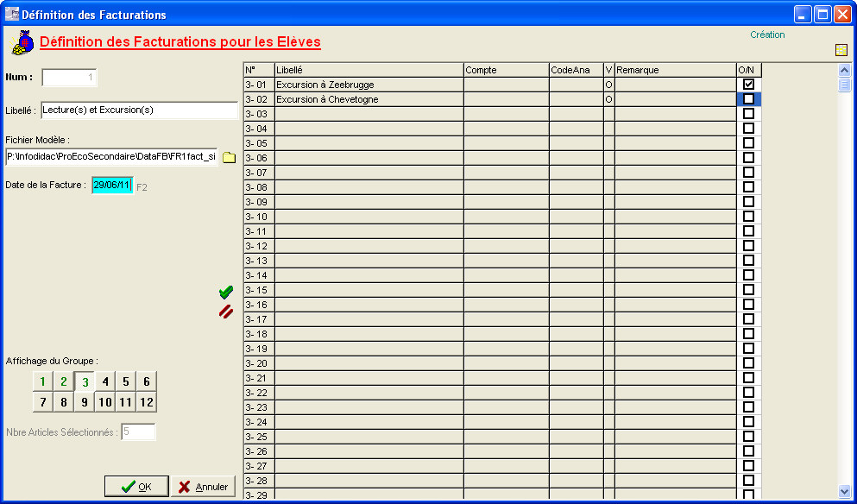This screenshot has height=504, width=857.
Task: Switch to group 9 display
Action: pyautogui.click(x=85, y=402)
